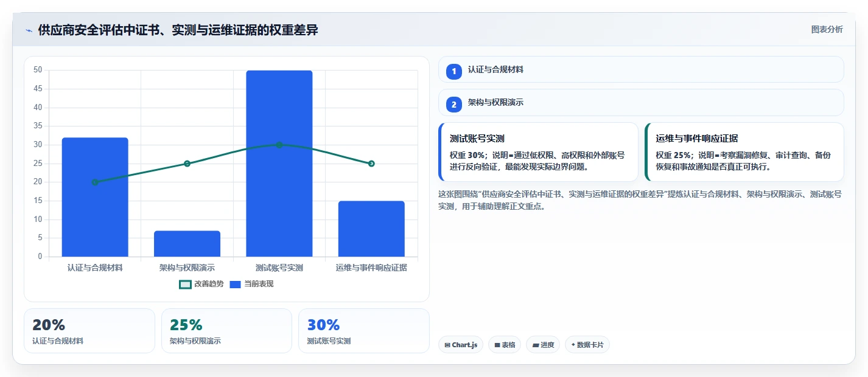Click the number 2 badge
This screenshot has width=868, height=377.
tap(453, 105)
